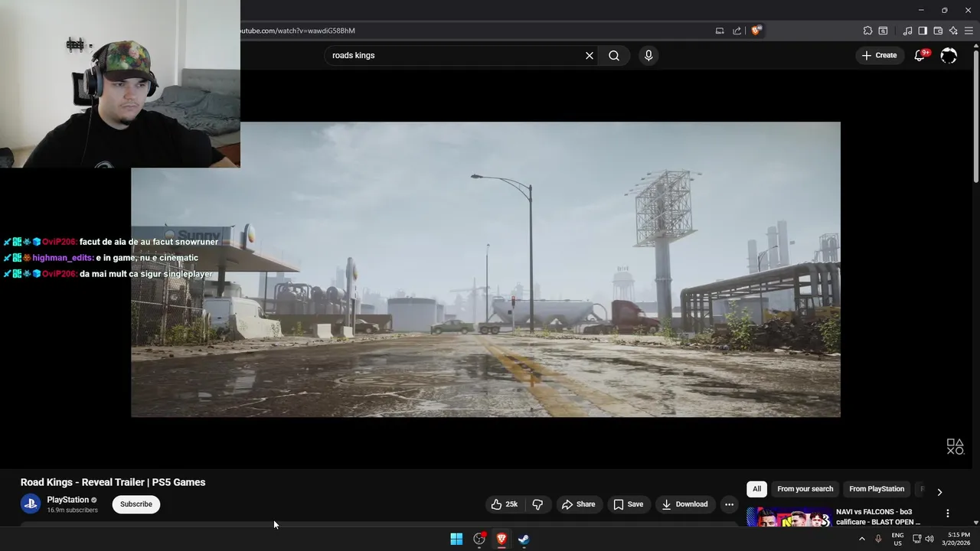
Task: Clear the YouTube search box text
Action: pos(590,55)
